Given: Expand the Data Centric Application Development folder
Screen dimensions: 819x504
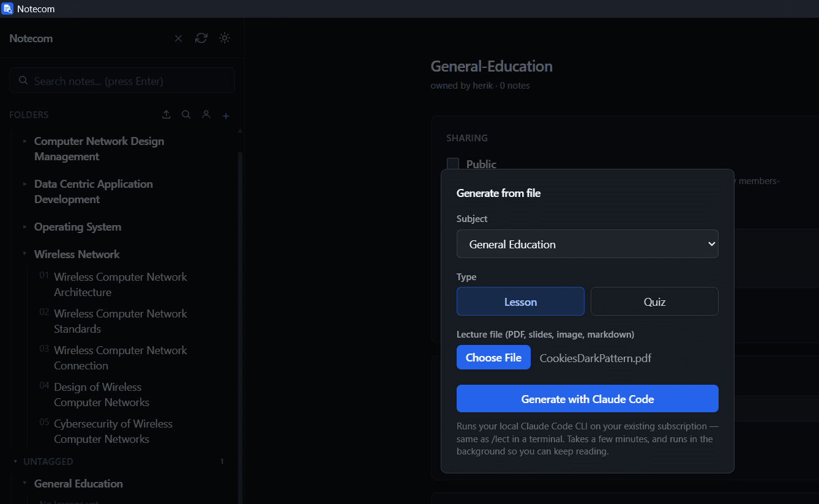Looking at the screenshot, I should pos(25,184).
